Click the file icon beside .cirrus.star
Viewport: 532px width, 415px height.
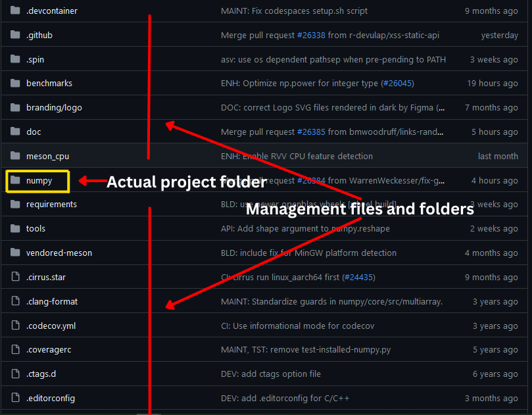click(16, 276)
